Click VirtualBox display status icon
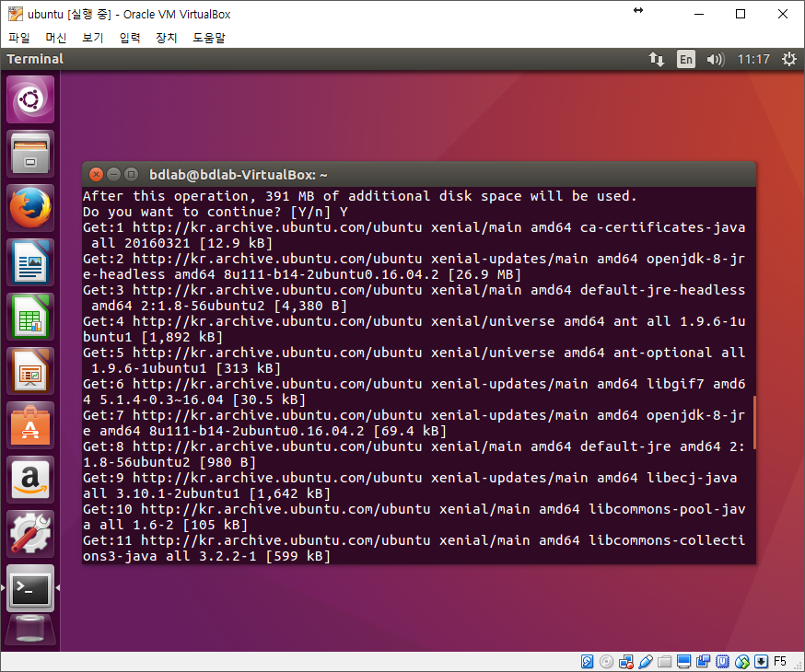 (x=683, y=662)
